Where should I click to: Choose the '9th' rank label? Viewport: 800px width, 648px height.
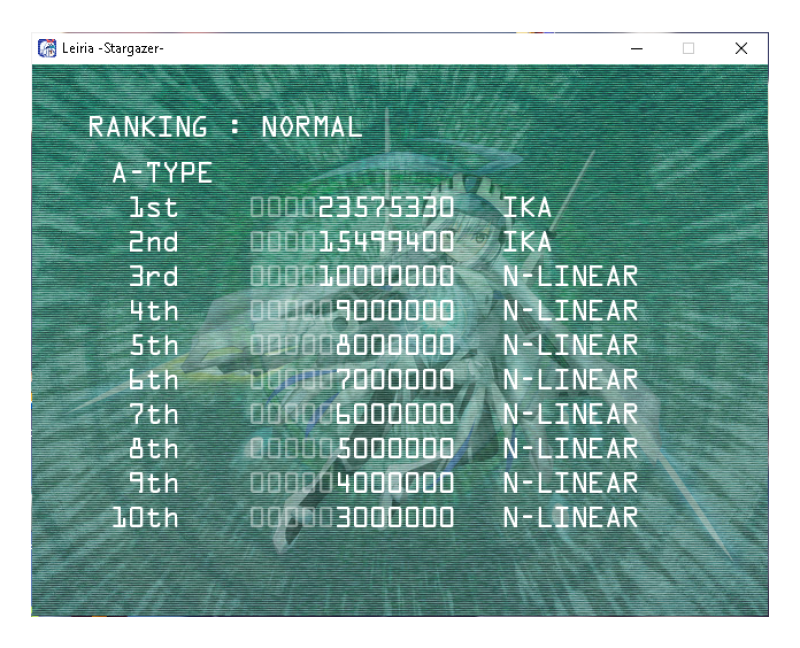coord(154,483)
